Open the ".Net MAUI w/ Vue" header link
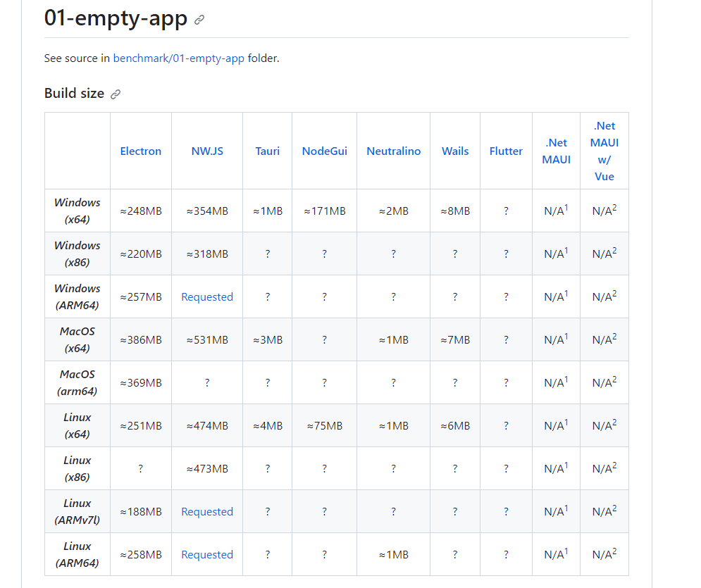Screen dimensions: 701x588 [x=604, y=151]
